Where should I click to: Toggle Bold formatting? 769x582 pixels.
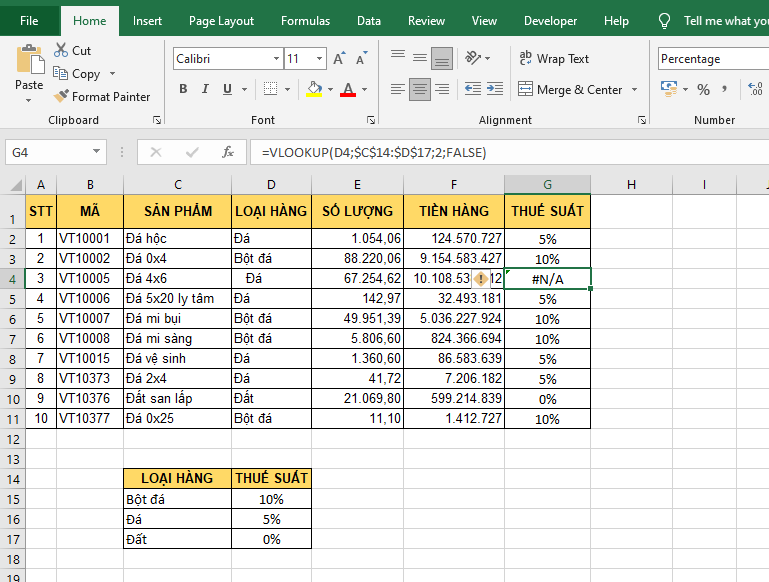pyautogui.click(x=183, y=90)
